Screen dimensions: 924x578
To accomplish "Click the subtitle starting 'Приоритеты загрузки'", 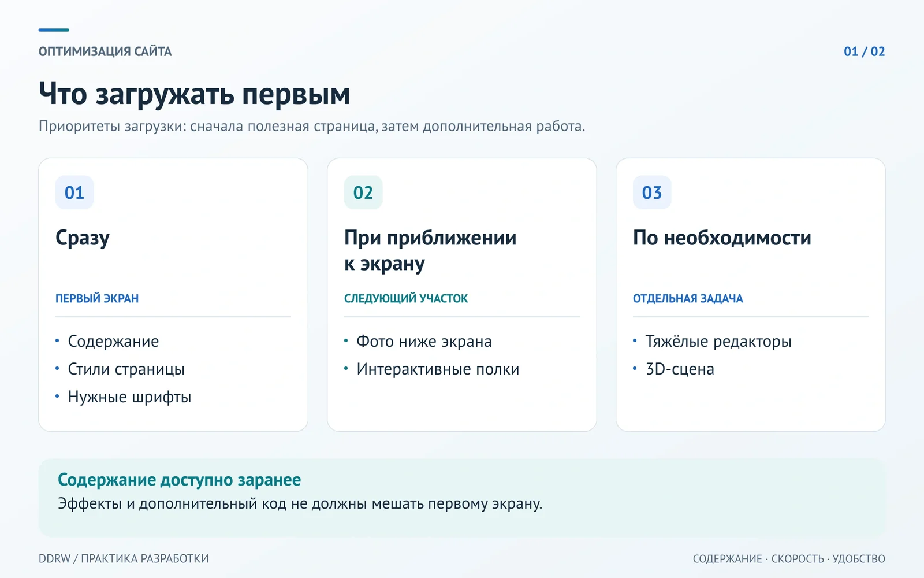I will click(x=312, y=126).
